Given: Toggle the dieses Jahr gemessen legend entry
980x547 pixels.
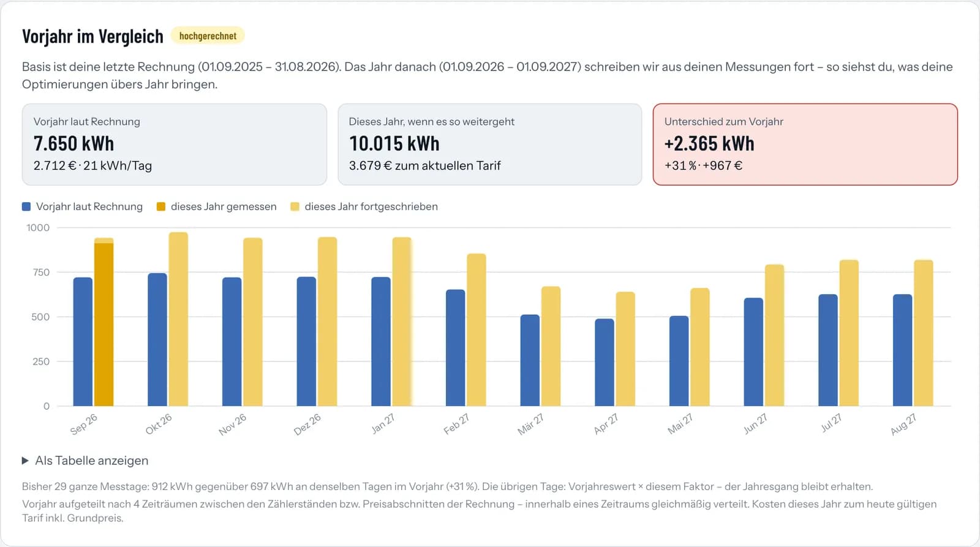Looking at the screenshot, I should (217, 206).
